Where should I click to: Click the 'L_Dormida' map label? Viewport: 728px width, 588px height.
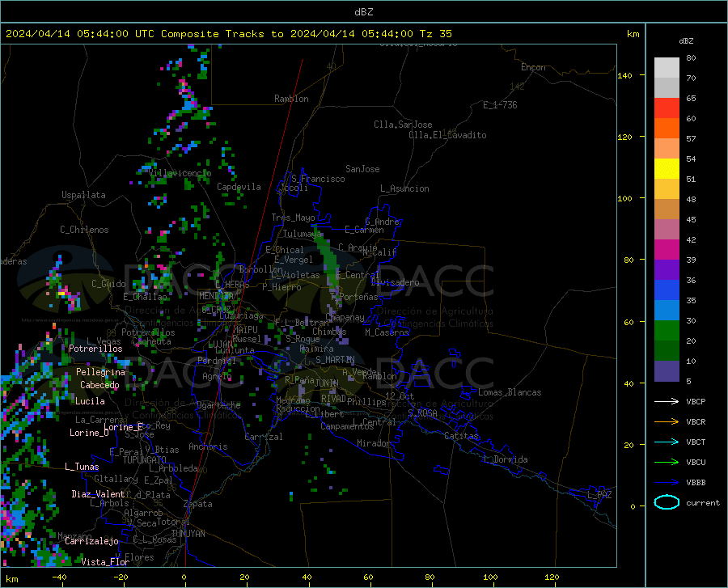(x=506, y=459)
